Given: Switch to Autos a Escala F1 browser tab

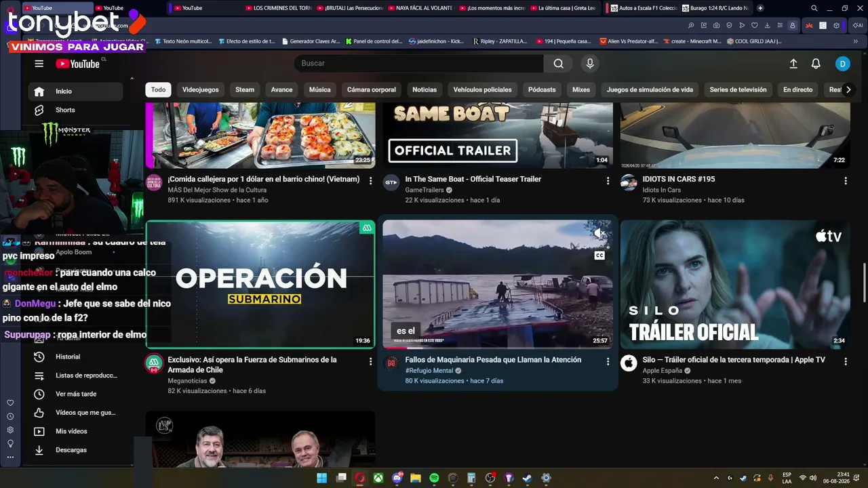Looking at the screenshot, I should 643,8.
